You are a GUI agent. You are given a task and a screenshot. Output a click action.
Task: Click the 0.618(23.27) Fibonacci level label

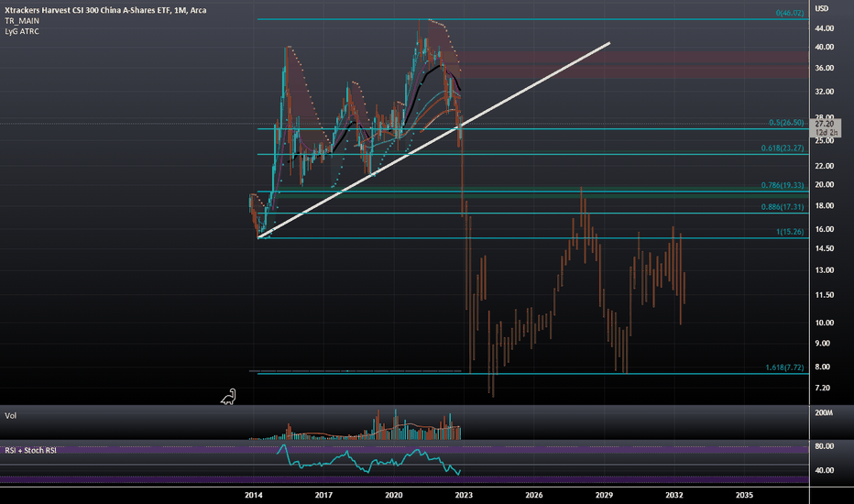[783, 148]
